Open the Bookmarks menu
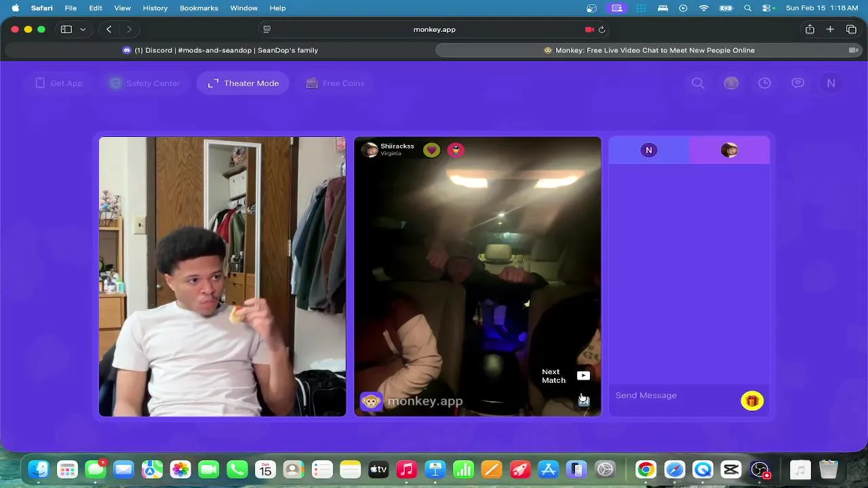Viewport: 868px width, 488px height. point(199,8)
